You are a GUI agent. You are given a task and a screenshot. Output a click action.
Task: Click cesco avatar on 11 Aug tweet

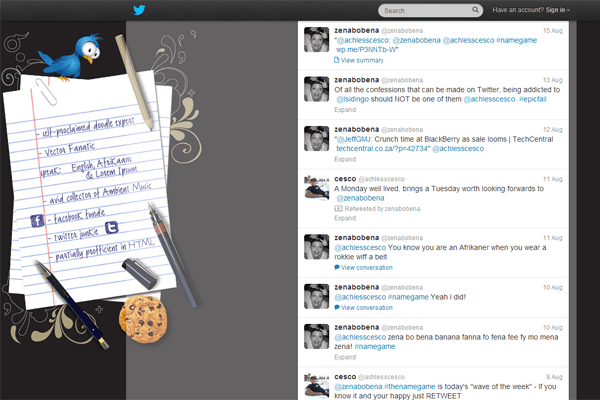point(316,188)
